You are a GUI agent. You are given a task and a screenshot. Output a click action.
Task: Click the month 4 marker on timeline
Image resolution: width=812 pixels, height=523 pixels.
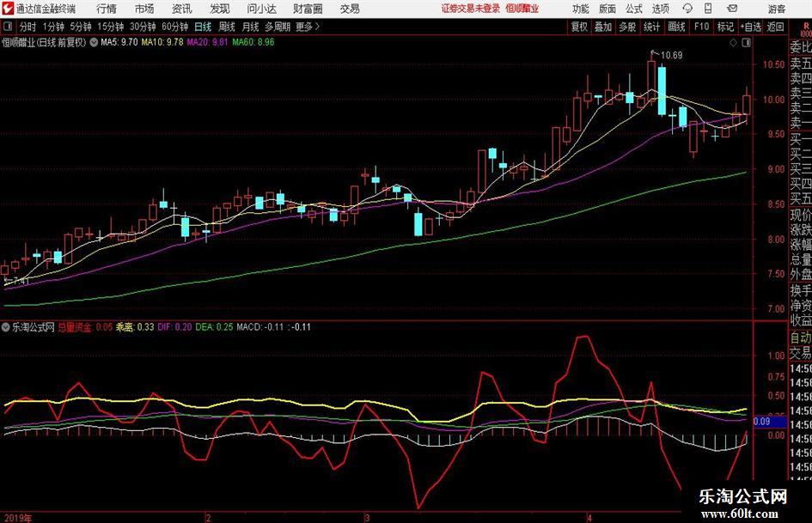589,518
